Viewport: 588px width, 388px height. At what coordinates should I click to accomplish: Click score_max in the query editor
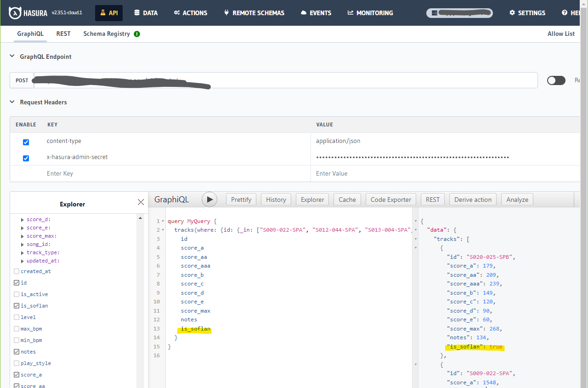196,311
